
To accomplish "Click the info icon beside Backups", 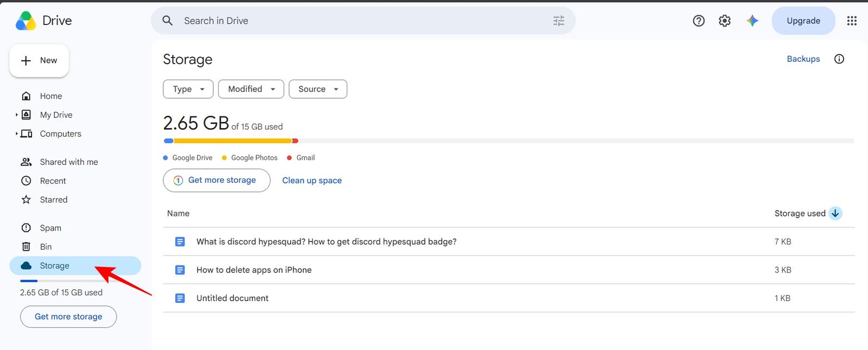I will (839, 59).
